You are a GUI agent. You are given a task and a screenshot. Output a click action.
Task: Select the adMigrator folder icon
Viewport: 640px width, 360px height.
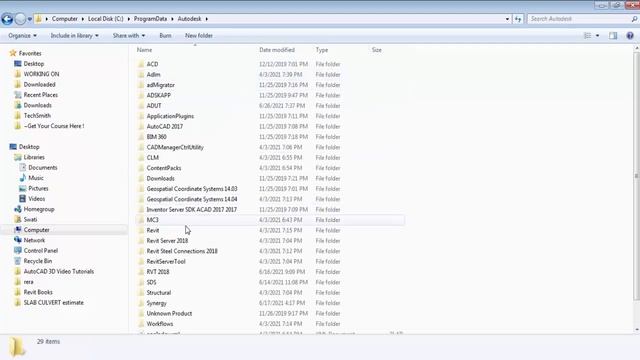(x=141, y=85)
